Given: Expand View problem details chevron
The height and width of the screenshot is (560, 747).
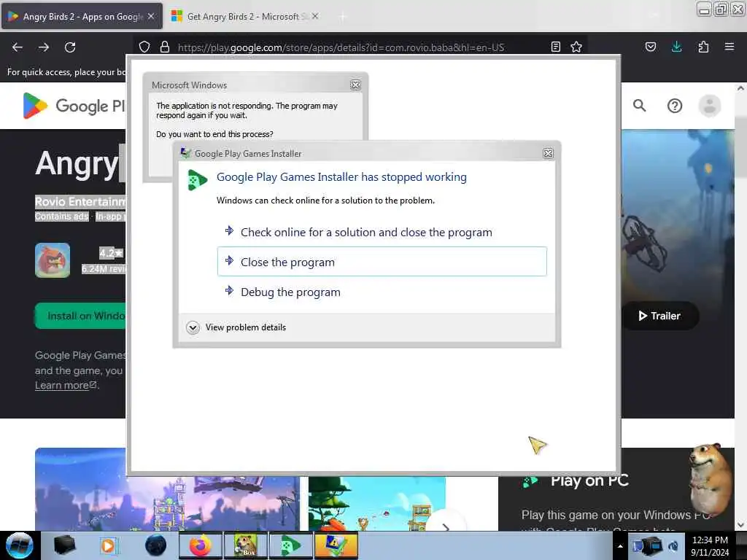Looking at the screenshot, I should [193, 327].
